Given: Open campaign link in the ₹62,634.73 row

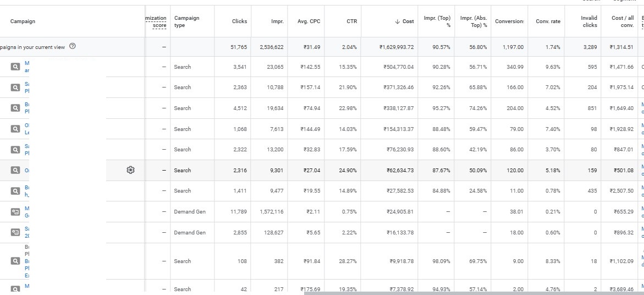Looking at the screenshot, I should pyautogui.click(x=27, y=170).
